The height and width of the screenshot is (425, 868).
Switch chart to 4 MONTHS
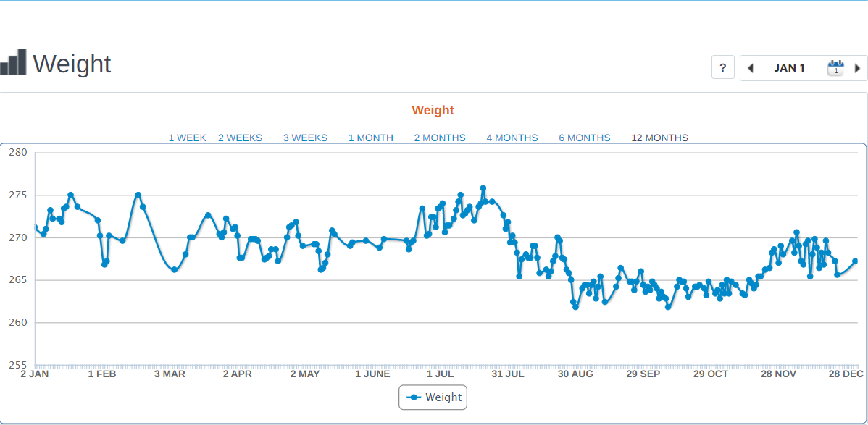coord(512,138)
